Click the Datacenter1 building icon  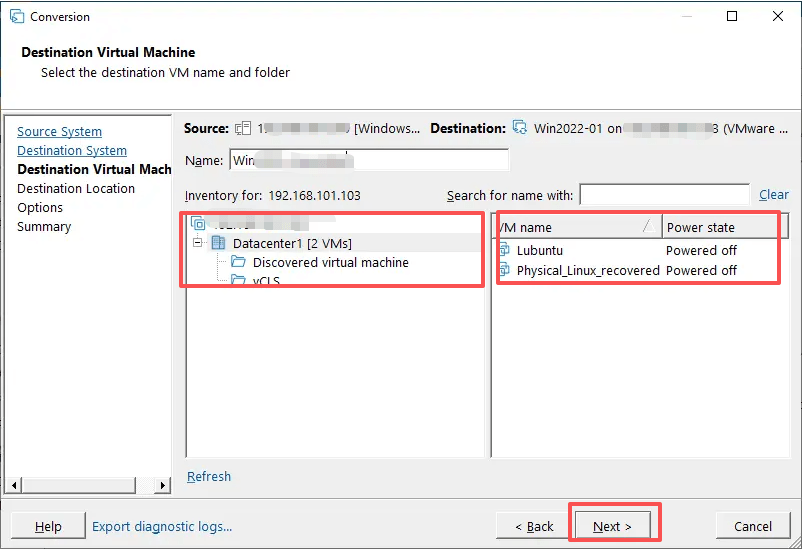(x=218, y=243)
